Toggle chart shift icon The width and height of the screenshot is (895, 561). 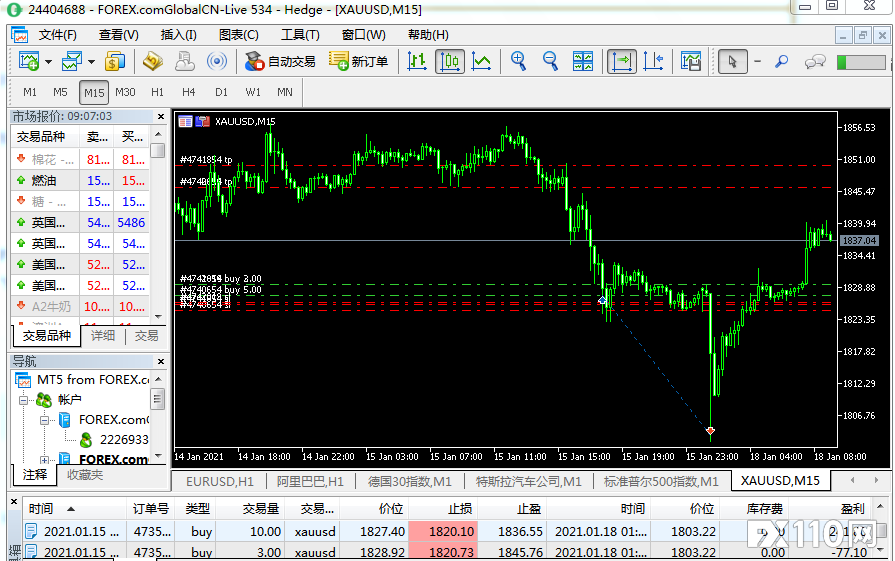(x=653, y=61)
